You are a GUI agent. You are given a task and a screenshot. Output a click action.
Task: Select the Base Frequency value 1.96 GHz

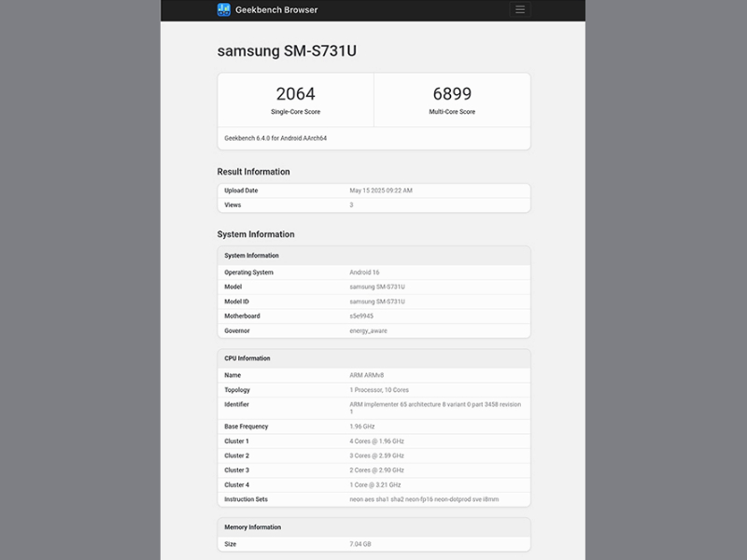coord(362,427)
